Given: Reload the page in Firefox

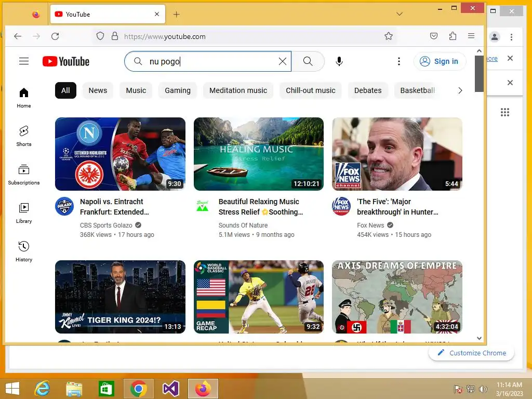Looking at the screenshot, I should pos(55,36).
